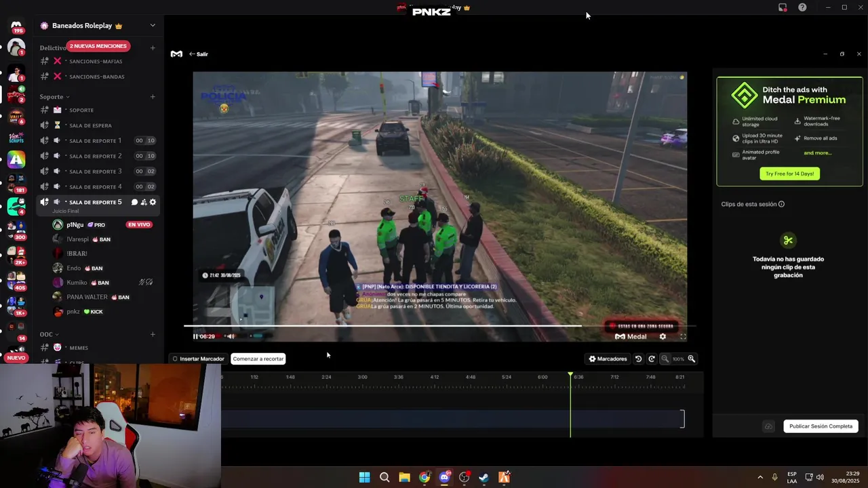Open Discord help icon in title bar
868x488 pixels.
tap(802, 7)
